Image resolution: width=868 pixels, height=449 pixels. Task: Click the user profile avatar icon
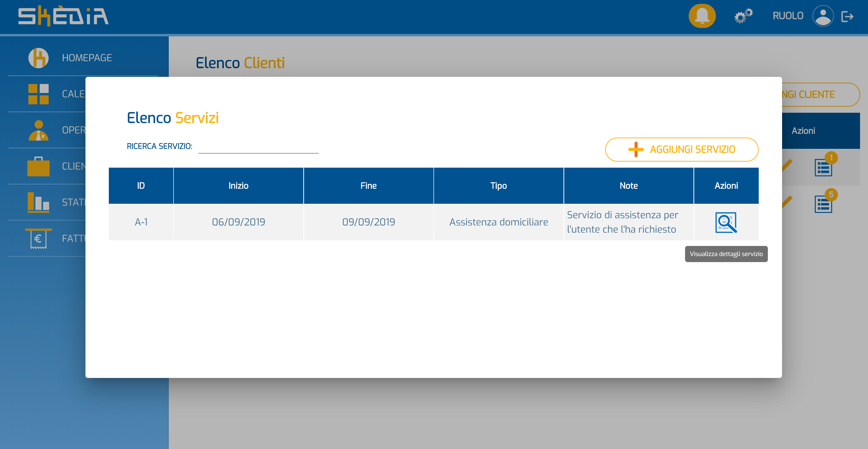click(823, 16)
